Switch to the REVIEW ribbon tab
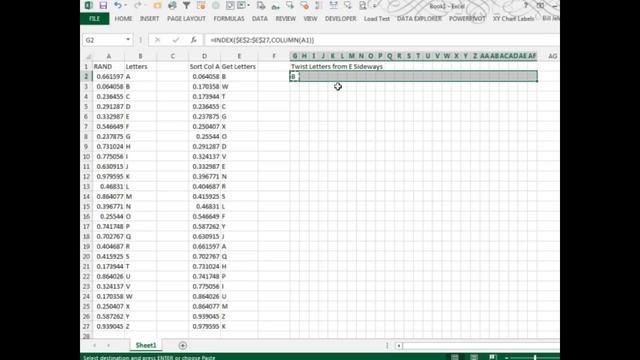Viewport: 640px width, 360px height. click(x=286, y=19)
